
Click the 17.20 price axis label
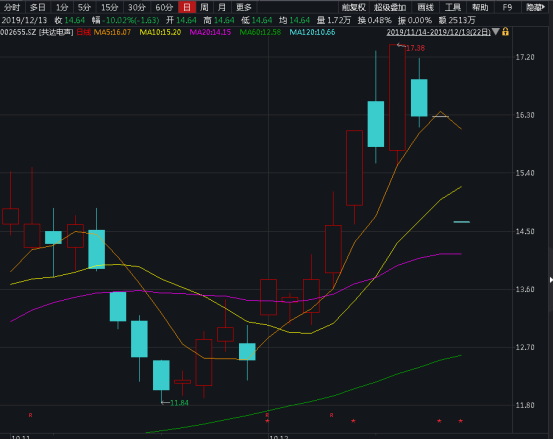point(525,57)
